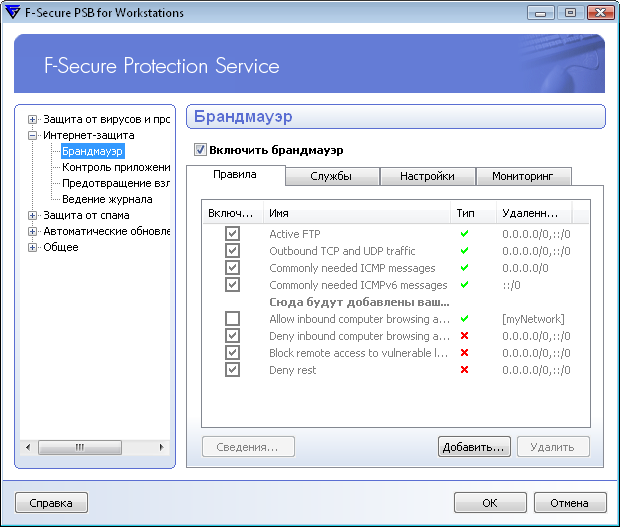Image resolution: width=620 pixels, height=527 pixels.
Task: Click tree horizontal scrollbar thumb
Action: (x=80, y=448)
